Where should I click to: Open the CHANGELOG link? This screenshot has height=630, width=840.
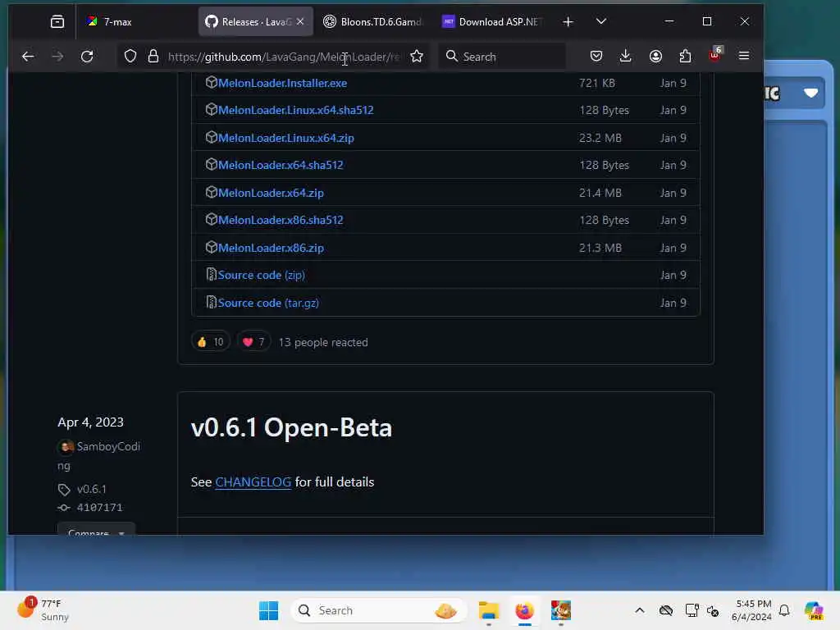click(x=253, y=482)
